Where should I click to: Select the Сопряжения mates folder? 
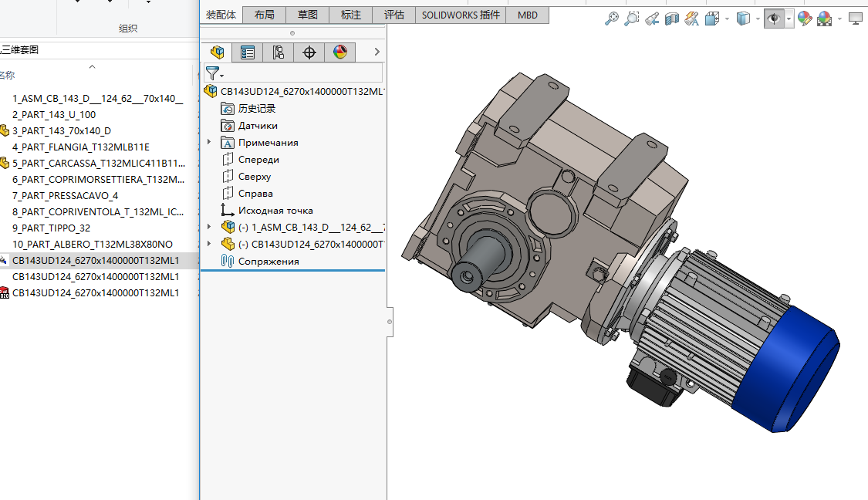point(268,262)
